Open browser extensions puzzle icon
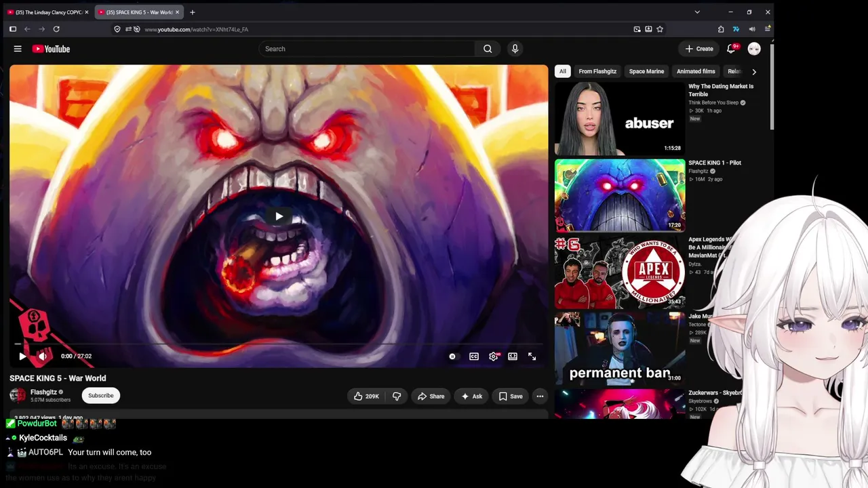The width and height of the screenshot is (868, 488). pyautogui.click(x=721, y=29)
